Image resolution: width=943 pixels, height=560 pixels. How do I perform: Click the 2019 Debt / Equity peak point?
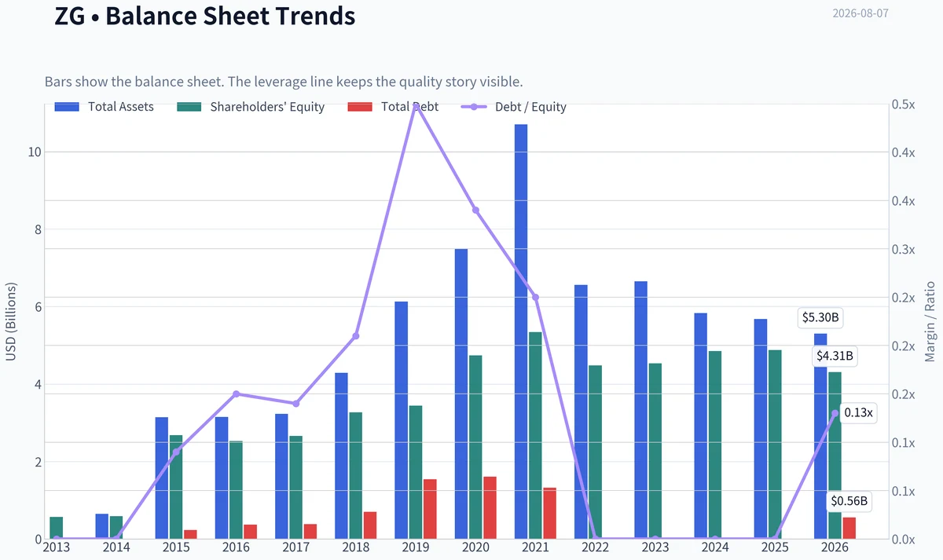coord(416,104)
